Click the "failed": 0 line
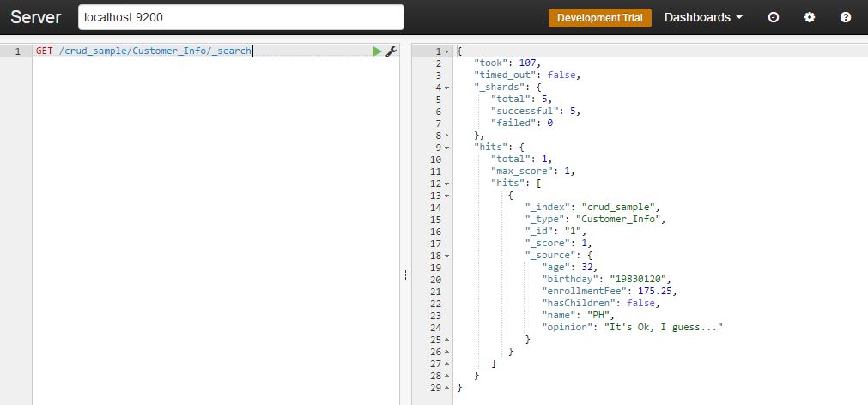Viewport: 868px width, 405px height. tap(522, 124)
